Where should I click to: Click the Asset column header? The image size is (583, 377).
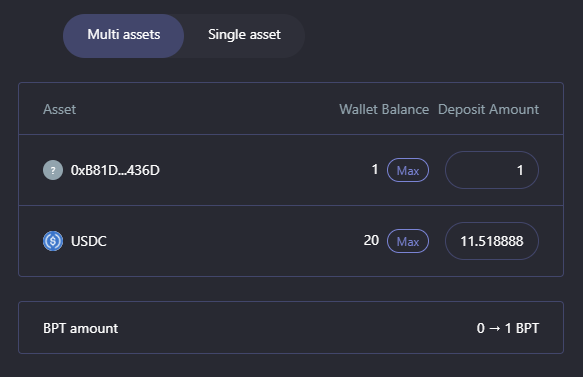(59, 109)
